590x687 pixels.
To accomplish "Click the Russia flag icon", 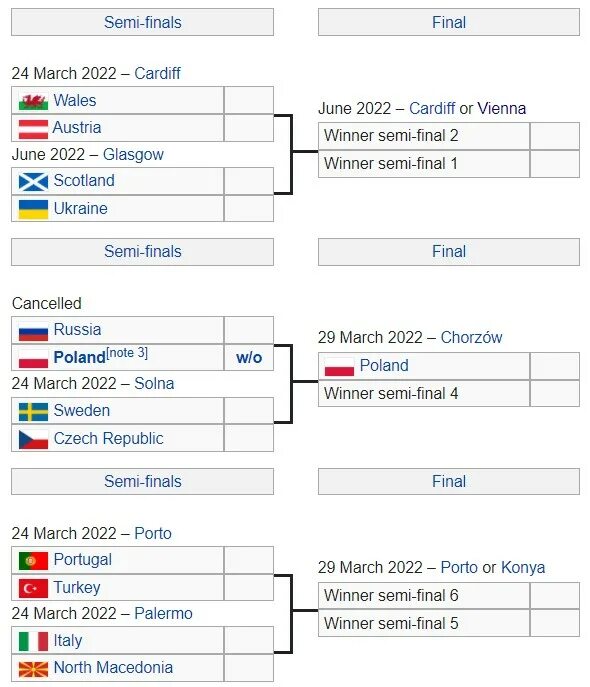I will tap(33, 331).
